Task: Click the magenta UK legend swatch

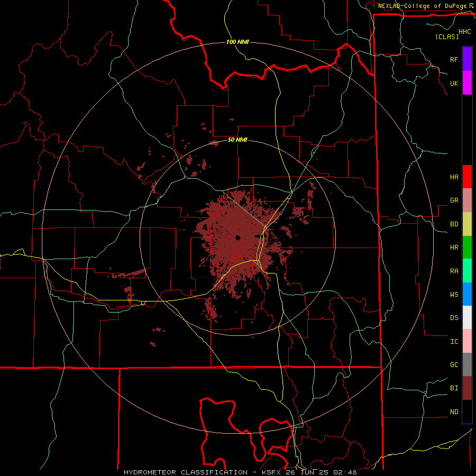Action: pos(467,83)
